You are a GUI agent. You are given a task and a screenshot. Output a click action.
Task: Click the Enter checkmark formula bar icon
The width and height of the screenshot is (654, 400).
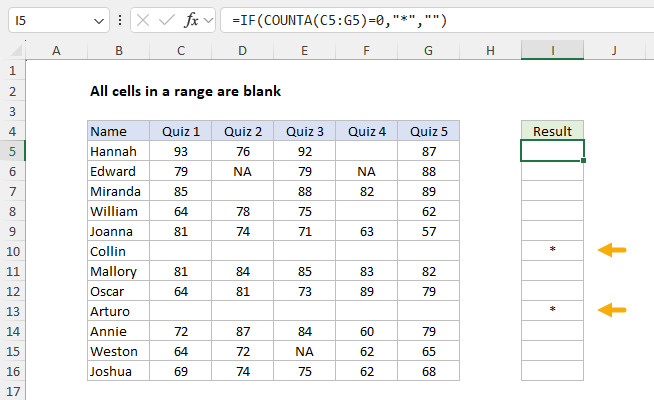167,20
